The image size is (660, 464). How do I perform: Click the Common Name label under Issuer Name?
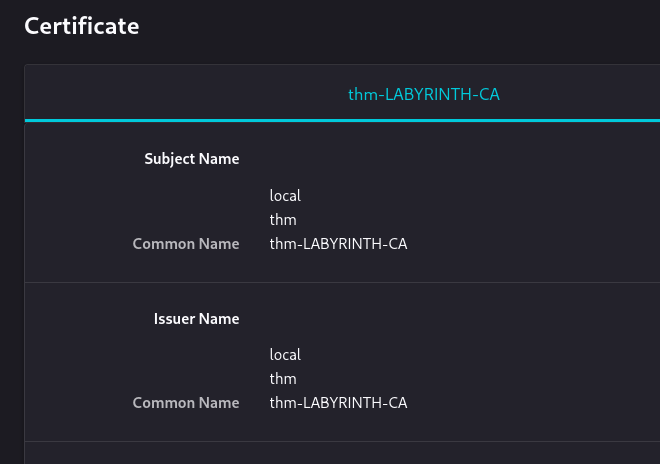point(186,403)
